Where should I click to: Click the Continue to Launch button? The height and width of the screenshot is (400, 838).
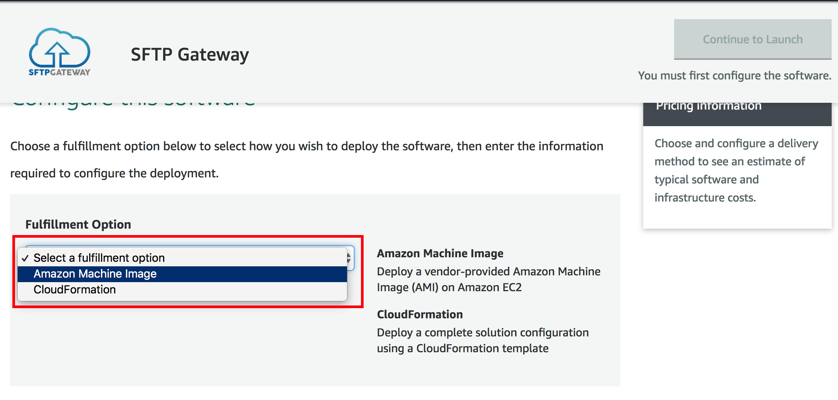(752, 39)
